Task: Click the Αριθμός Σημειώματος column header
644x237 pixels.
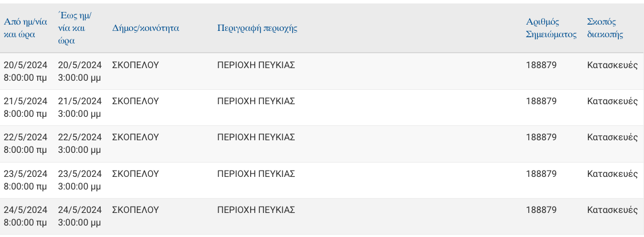Action: 551,28
